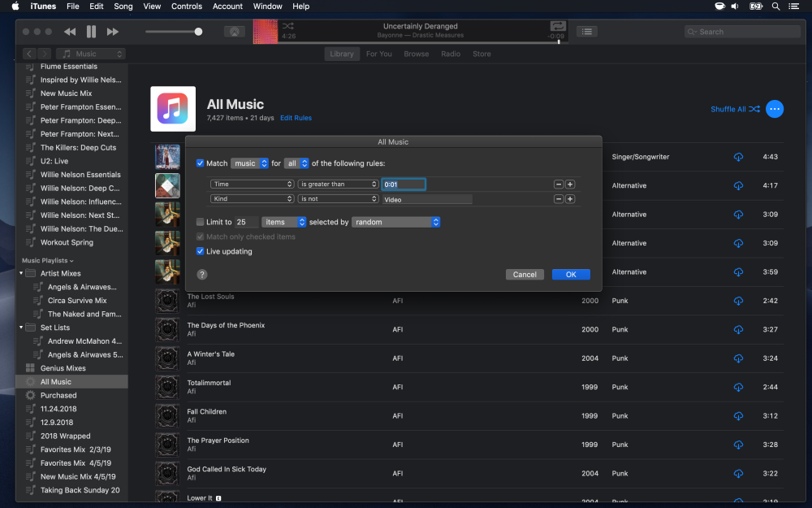Image resolution: width=812 pixels, height=508 pixels.
Task: Download The Lost Souls from iCloud
Action: coord(738,301)
